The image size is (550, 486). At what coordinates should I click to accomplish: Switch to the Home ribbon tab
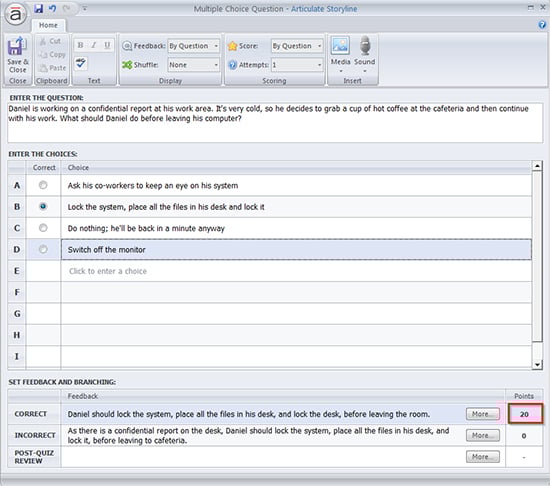click(48, 25)
